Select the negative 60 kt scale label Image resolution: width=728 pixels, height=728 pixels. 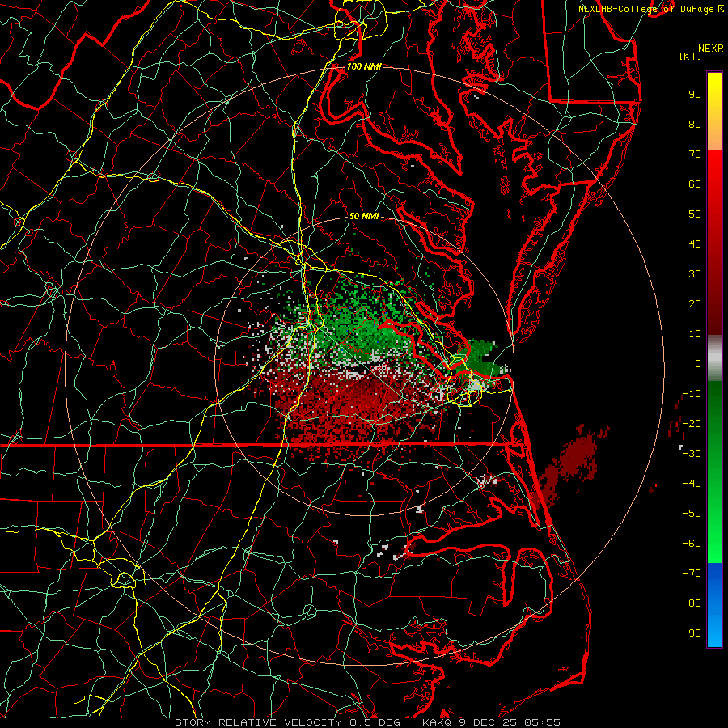point(692,544)
